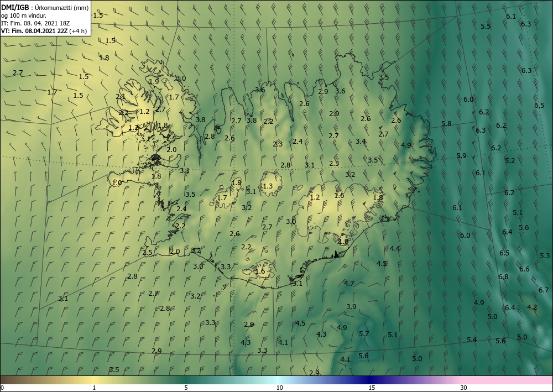Click the '5.5' value on the map
Viewport: 553px width, 392px height.
coord(486,27)
